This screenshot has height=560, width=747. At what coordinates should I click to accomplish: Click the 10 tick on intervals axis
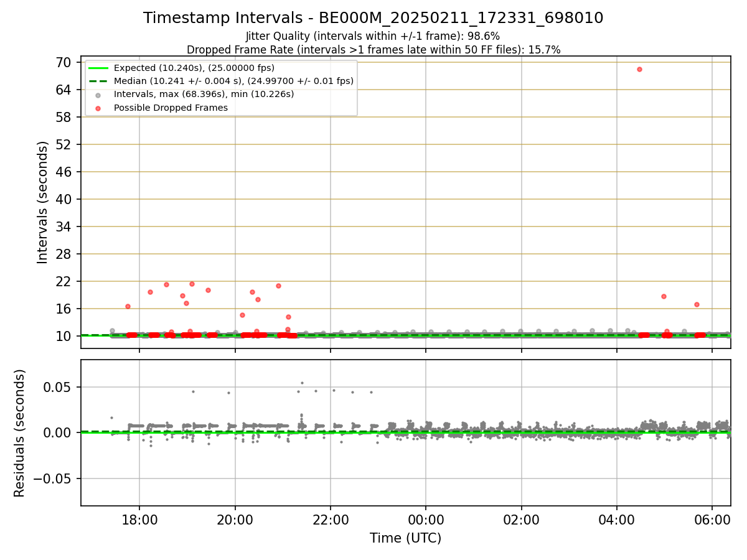(x=65, y=336)
